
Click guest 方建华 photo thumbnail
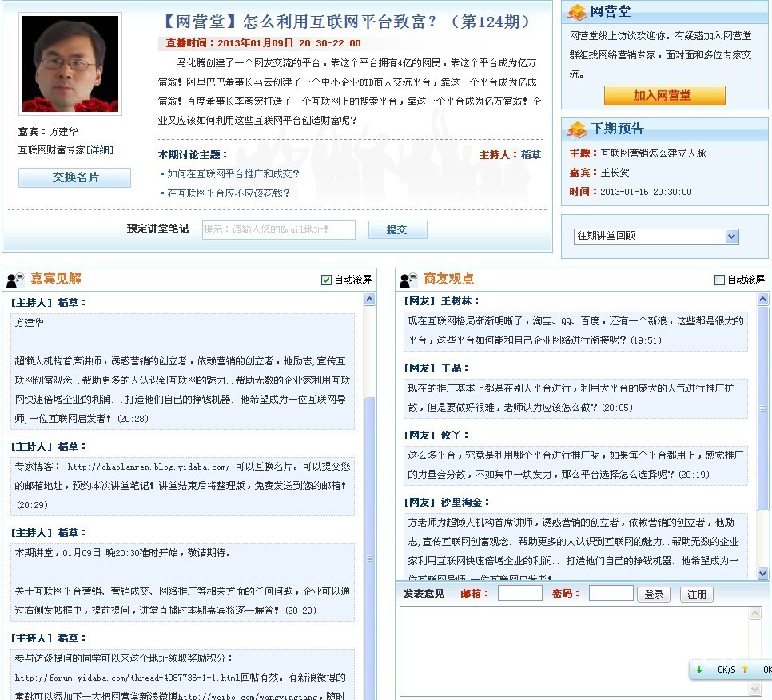pyautogui.click(x=70, y=64)
